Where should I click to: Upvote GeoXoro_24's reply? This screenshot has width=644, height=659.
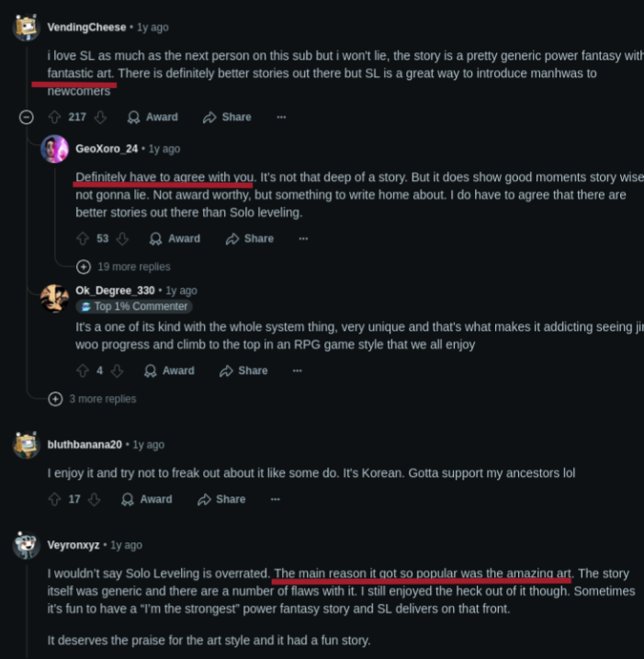pos(83,238)
